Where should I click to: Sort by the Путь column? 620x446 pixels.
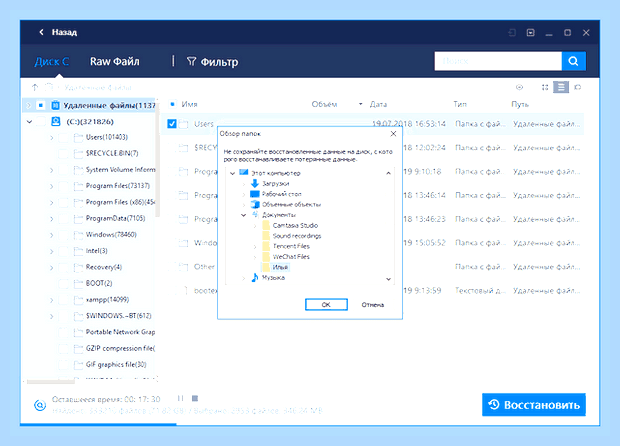520,104
